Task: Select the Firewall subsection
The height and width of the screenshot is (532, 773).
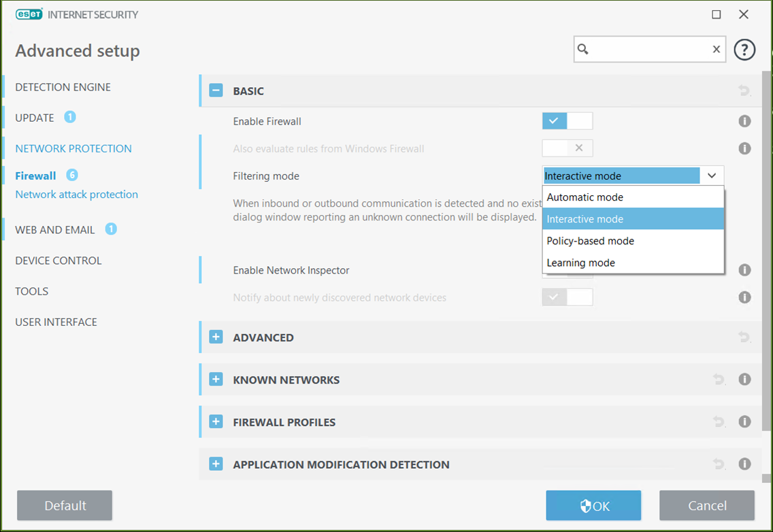Action: tap(35, 176)
